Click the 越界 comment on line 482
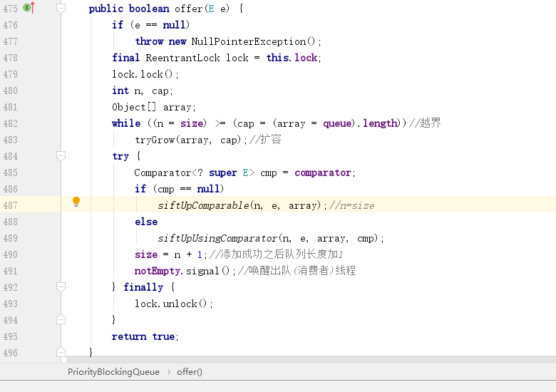 [x=425, y=123]
